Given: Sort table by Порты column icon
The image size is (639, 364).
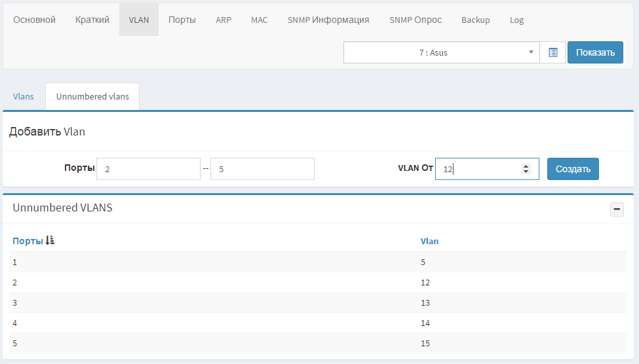Looking at the screenshot, I should coord(50,241).
